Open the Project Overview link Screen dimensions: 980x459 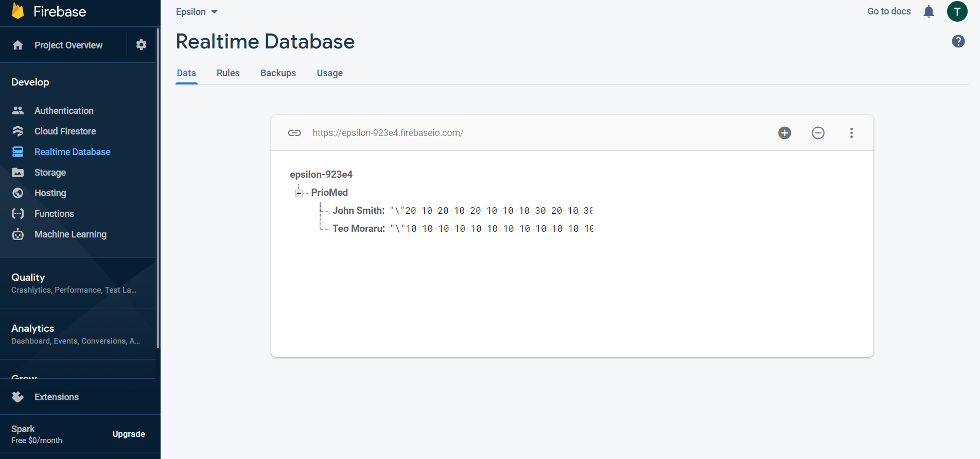[x=68, y=45]
